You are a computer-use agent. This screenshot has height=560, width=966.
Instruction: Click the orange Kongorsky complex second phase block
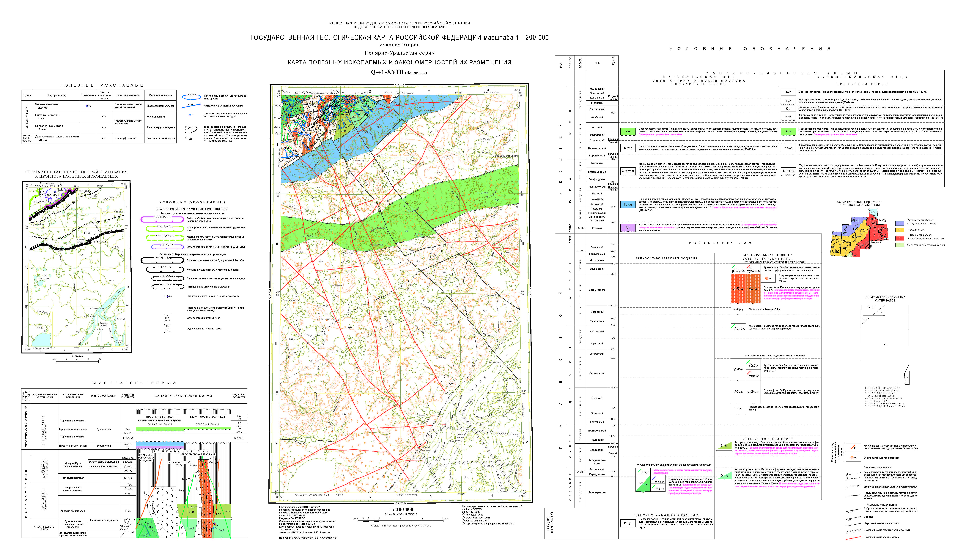[746, 289]
